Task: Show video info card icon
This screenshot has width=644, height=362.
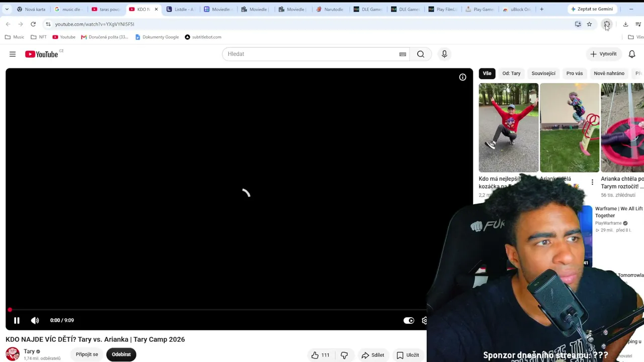Action: click(462, 77)
